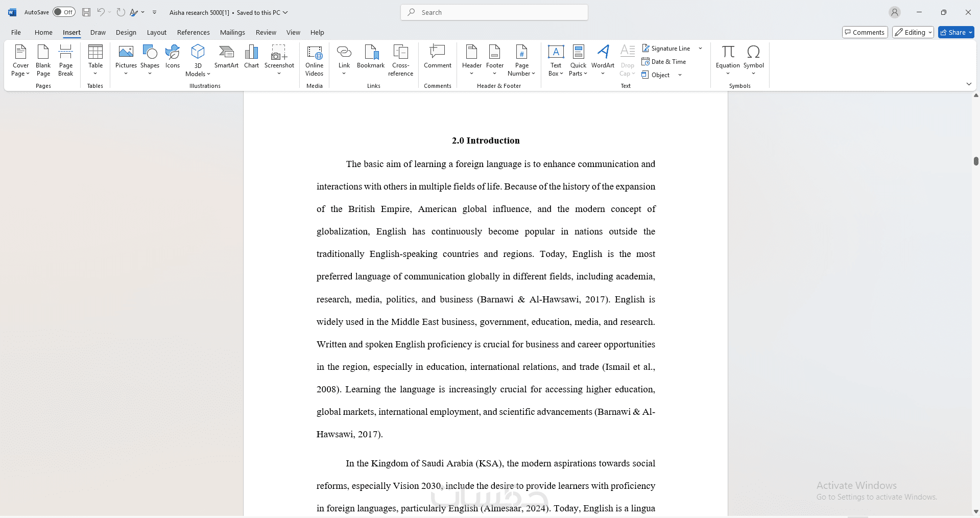Insert a new Comment from ribbon
The height and width of the screenshot is (518, 980).
click(x=438, y=56)
